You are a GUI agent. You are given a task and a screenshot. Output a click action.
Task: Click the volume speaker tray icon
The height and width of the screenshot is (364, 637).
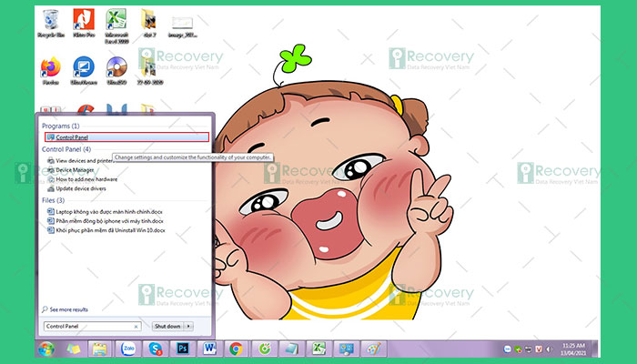point(549,349)
